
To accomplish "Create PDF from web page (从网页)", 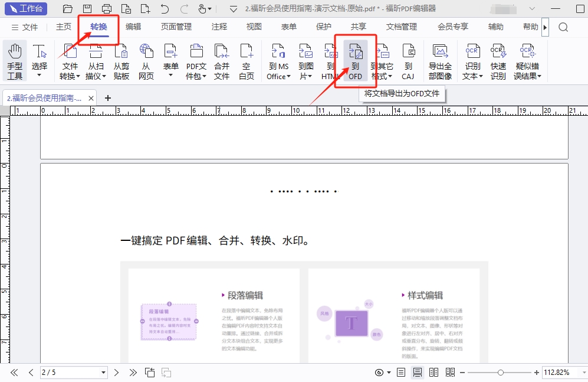I will [146, 61].
